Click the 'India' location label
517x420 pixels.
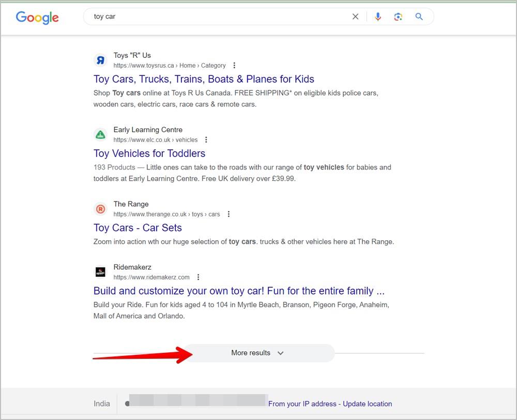[101, 403]
